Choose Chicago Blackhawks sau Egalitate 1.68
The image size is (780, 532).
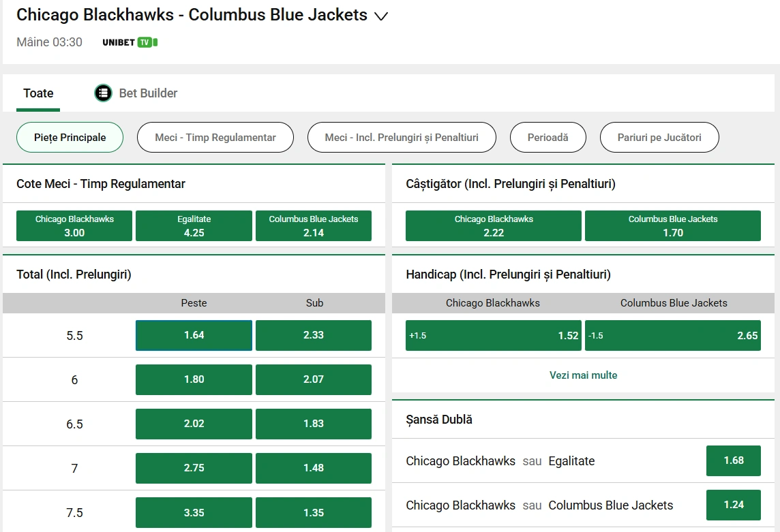[734, 460]
